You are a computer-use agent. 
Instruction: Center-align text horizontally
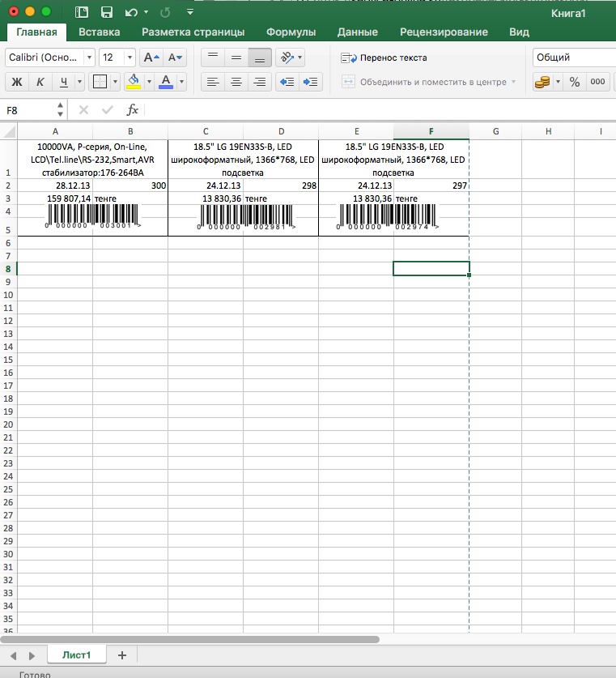click(x=236, y=82)
